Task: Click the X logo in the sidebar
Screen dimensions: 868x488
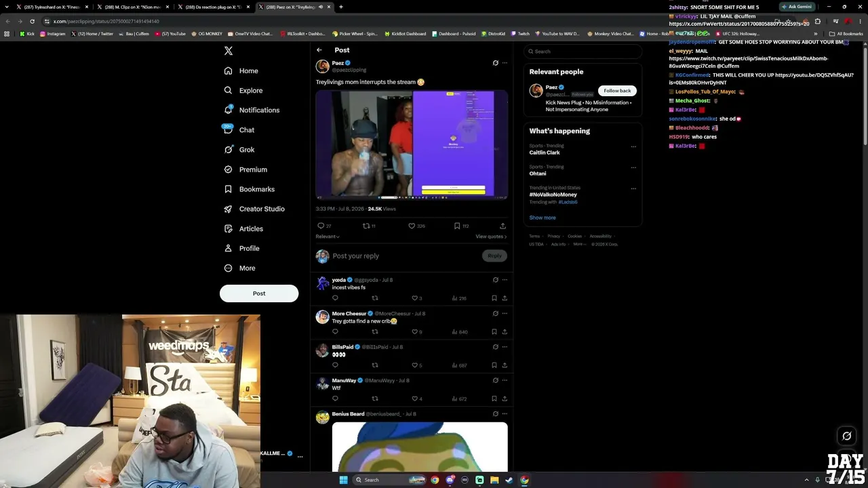Action: (229, 51)
